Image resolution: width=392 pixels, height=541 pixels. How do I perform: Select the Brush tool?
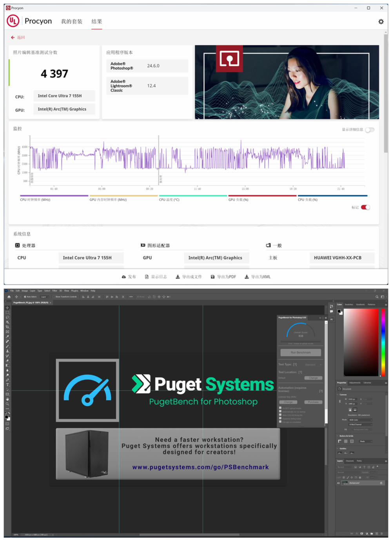(7, 346)
